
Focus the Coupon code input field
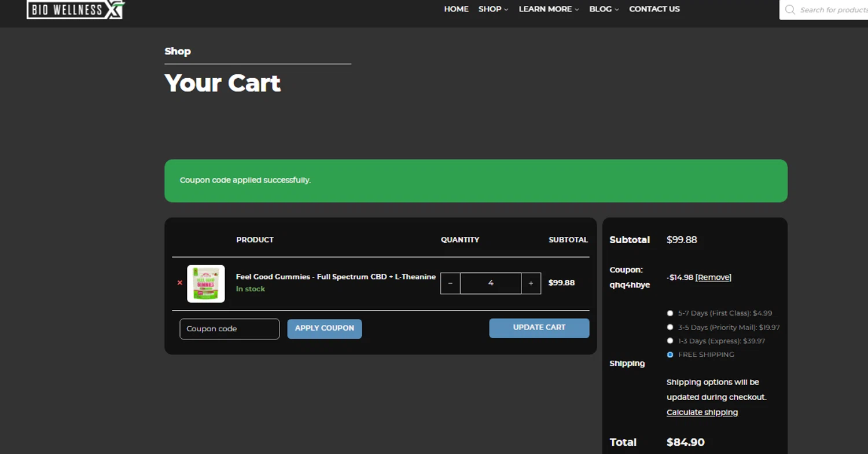click(x=230, y=329)
